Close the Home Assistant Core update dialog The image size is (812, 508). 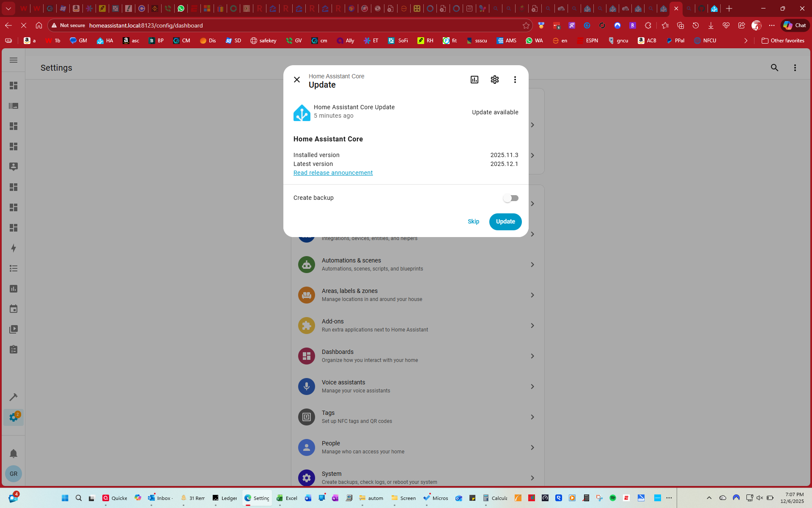[x=297, y=80]
